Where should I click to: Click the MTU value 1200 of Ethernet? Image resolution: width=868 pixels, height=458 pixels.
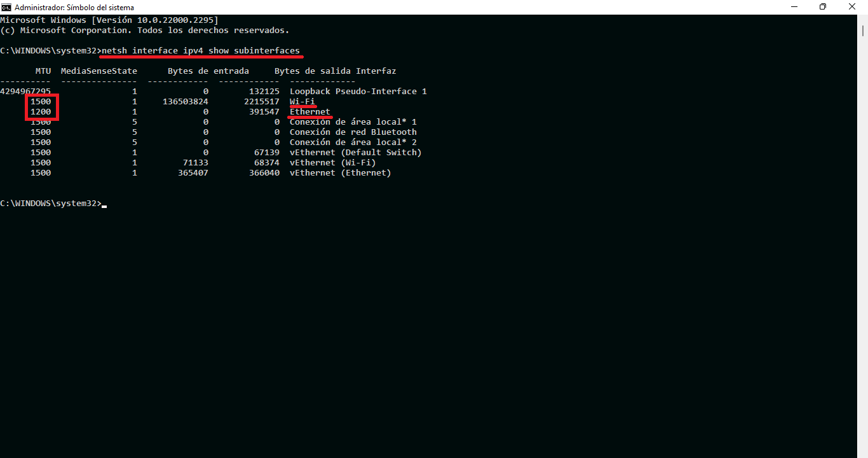click(41, 111)
